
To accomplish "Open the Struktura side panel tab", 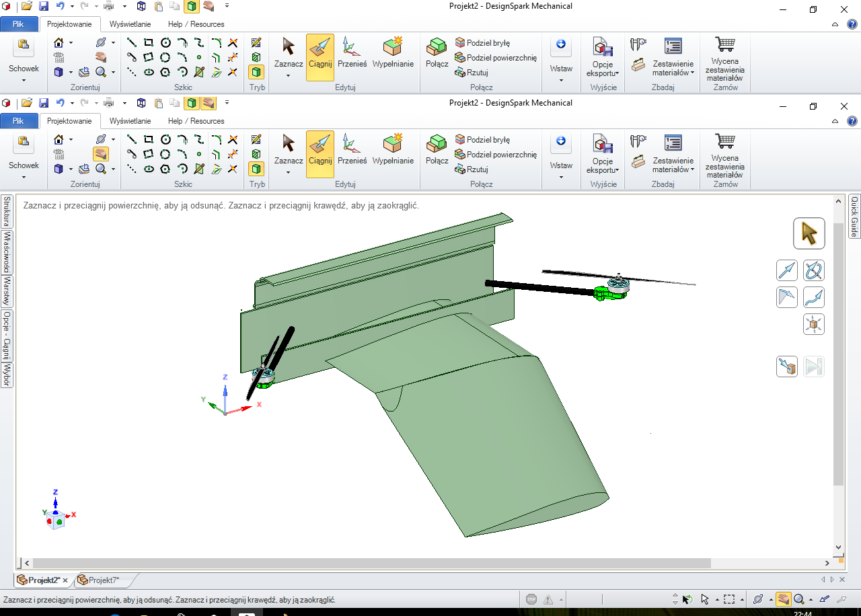I will 7,212.
